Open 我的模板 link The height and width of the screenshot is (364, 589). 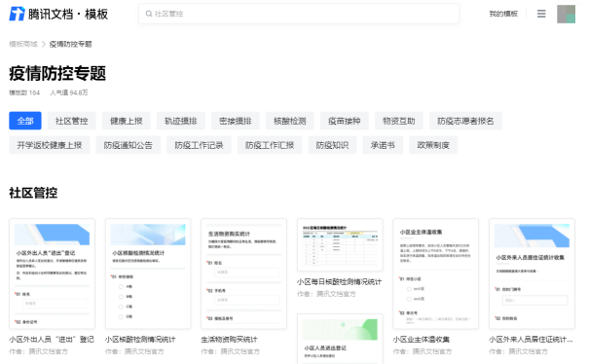[503, 14]
